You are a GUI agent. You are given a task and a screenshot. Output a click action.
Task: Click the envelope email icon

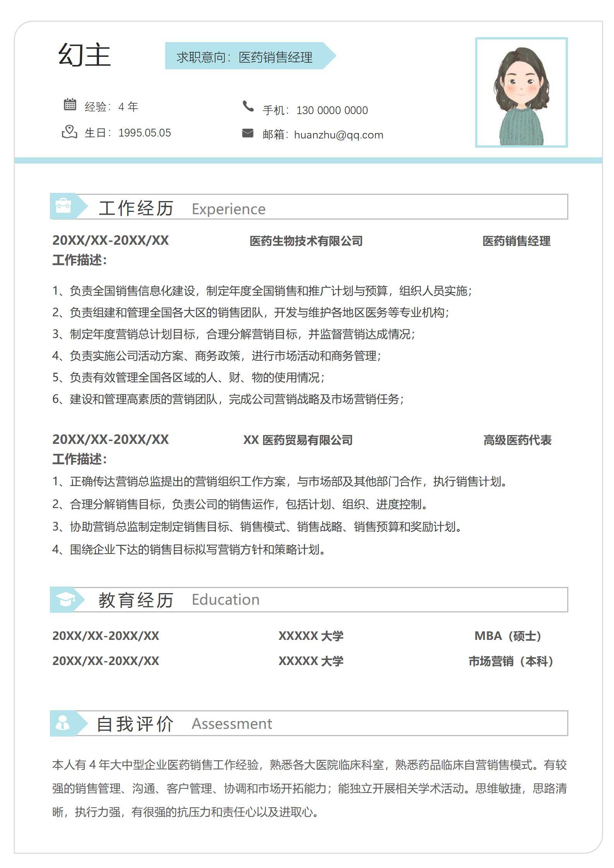[248, 133]
